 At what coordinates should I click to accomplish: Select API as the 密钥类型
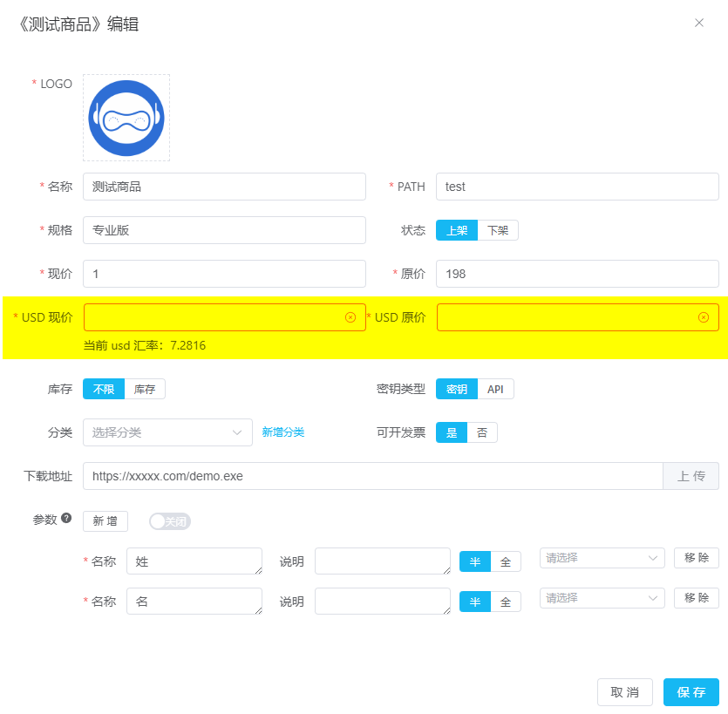click(496, 389)
